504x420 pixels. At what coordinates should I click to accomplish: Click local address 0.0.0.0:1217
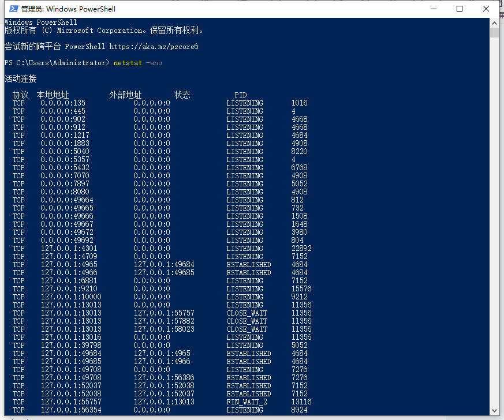(x=65, y=135)
